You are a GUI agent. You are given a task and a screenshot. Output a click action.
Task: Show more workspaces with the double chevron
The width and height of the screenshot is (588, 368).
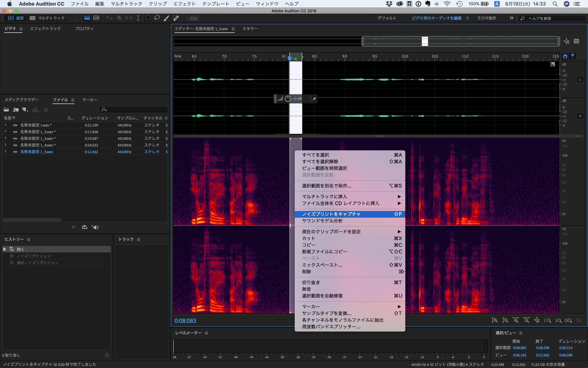point(511,18)
